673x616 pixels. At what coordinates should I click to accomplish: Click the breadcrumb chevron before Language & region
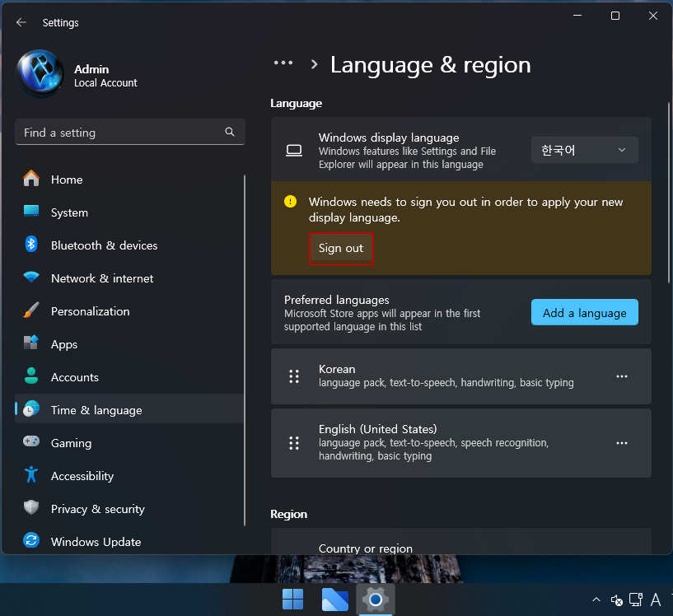click(x=314, y=64)
